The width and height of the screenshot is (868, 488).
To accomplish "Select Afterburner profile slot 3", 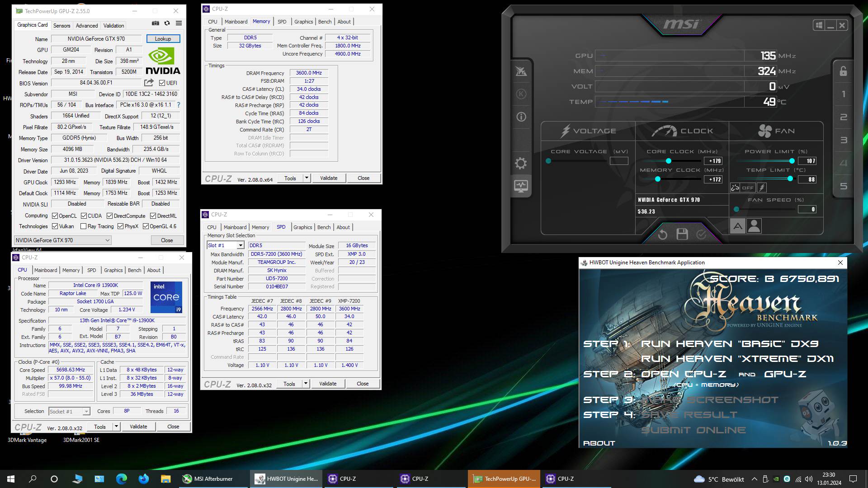I will [x=843, y=141].
